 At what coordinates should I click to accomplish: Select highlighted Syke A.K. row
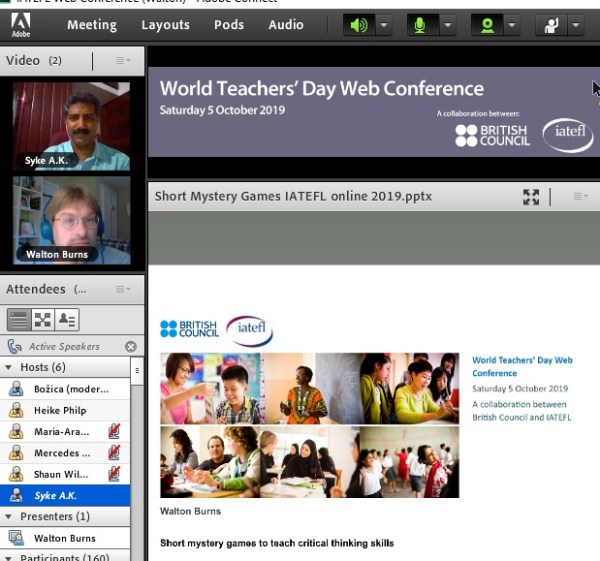coord(65,496)
